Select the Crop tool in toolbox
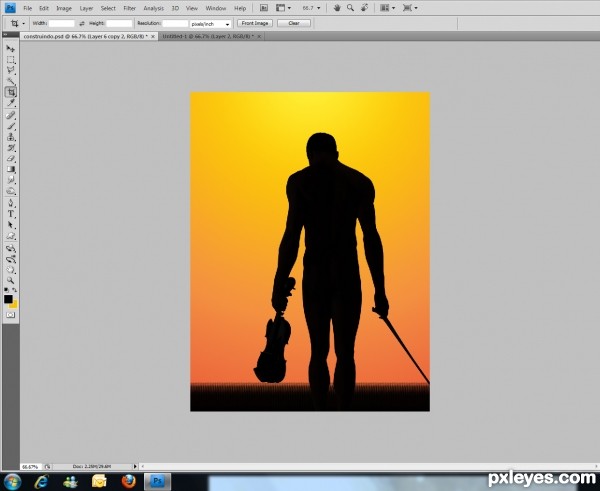 click(10, 92)
